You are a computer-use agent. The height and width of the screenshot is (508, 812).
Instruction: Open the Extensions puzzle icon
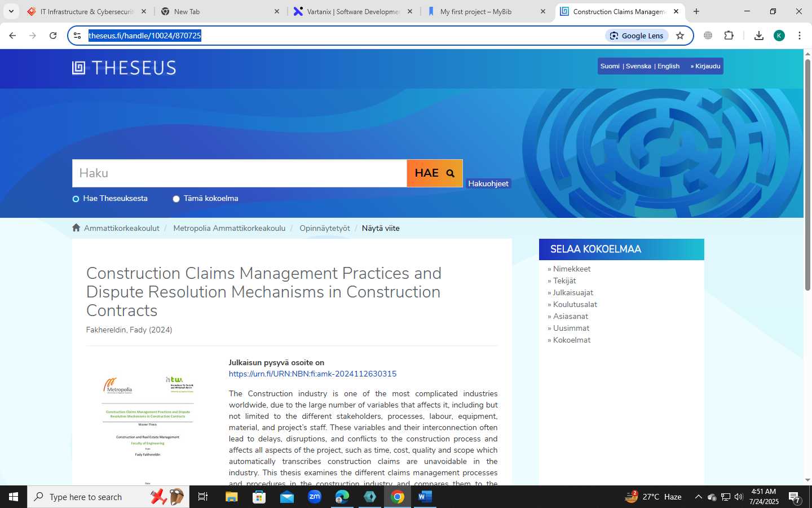(x=729, y=36)
